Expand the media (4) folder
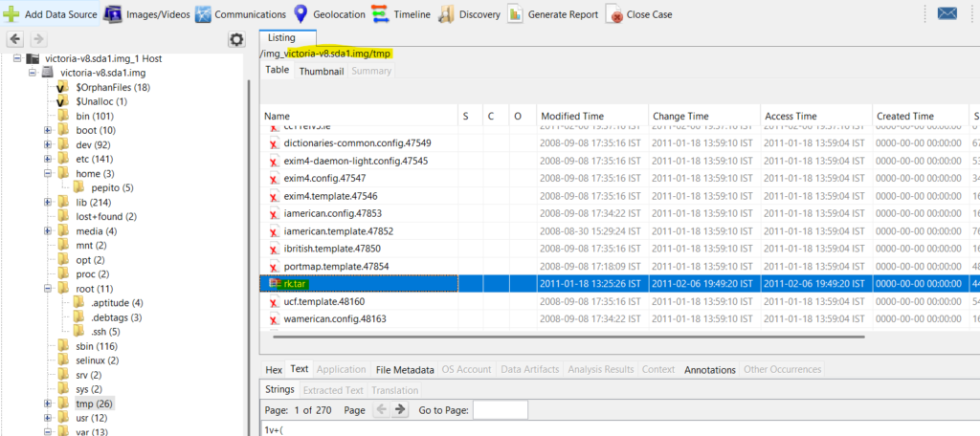Image resolution: width=980 pixels, height=436 pixels. pos(48,231)
